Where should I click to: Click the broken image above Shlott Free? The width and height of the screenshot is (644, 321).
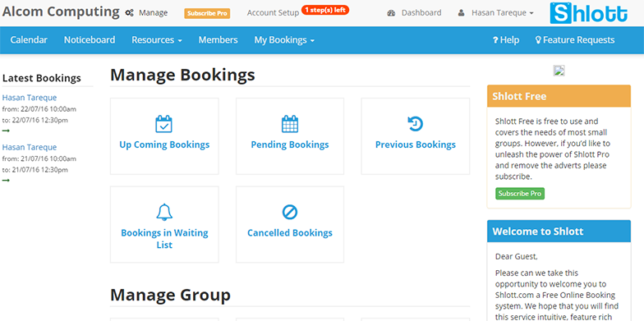click(x=559, y=71)
